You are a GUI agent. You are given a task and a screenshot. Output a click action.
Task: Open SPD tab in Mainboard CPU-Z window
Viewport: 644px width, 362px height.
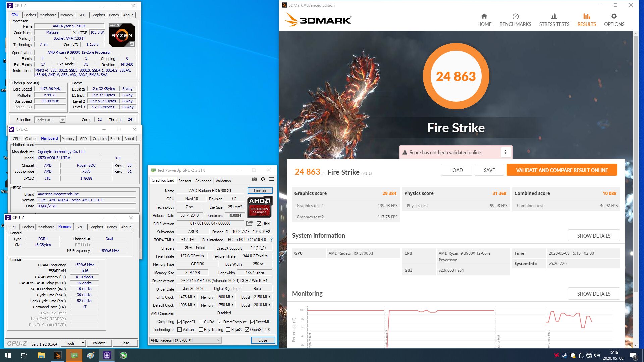point(83,139)
